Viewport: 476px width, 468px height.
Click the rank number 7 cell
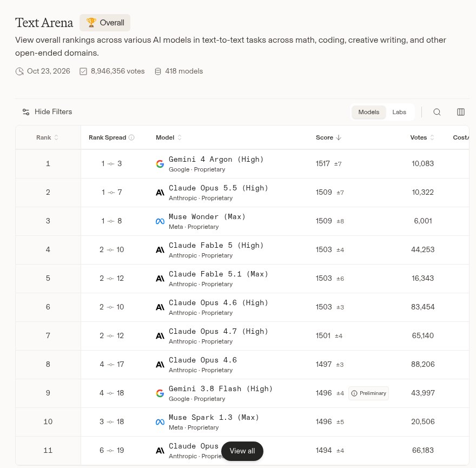tap(48, 336)
